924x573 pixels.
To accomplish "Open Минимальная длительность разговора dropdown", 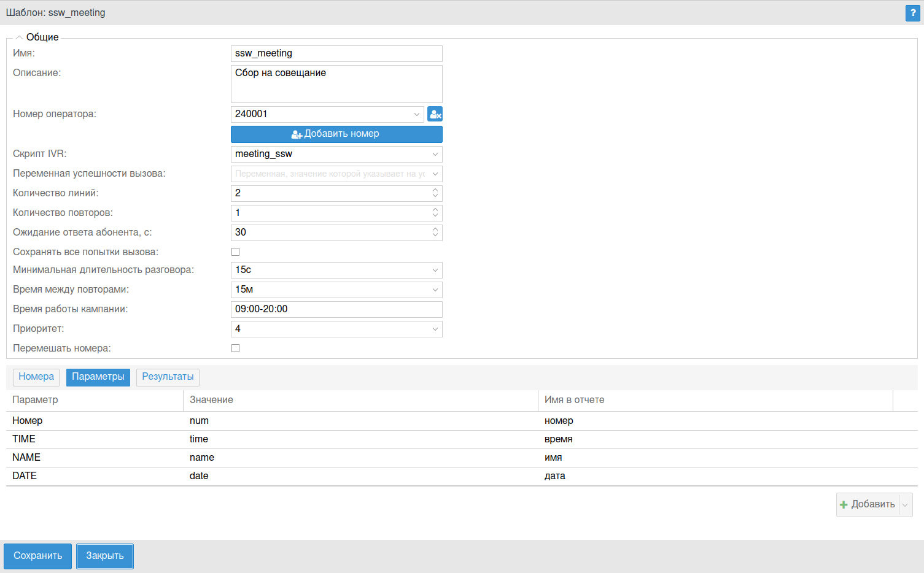I will point(336,270).
